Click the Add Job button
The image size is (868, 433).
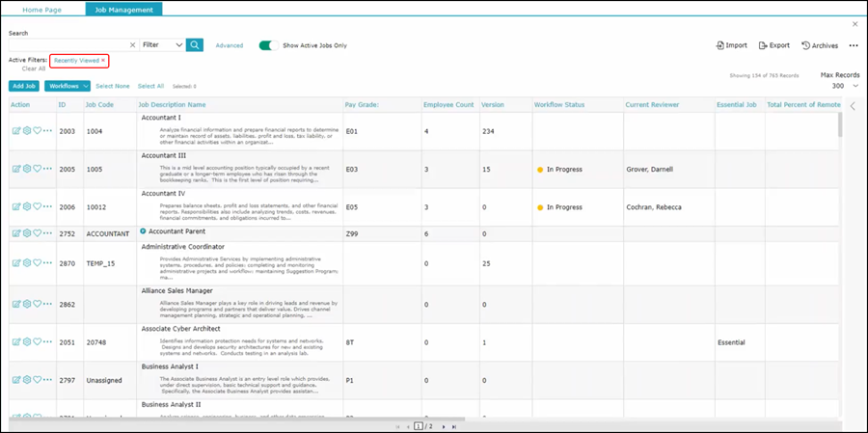[23, 86]
